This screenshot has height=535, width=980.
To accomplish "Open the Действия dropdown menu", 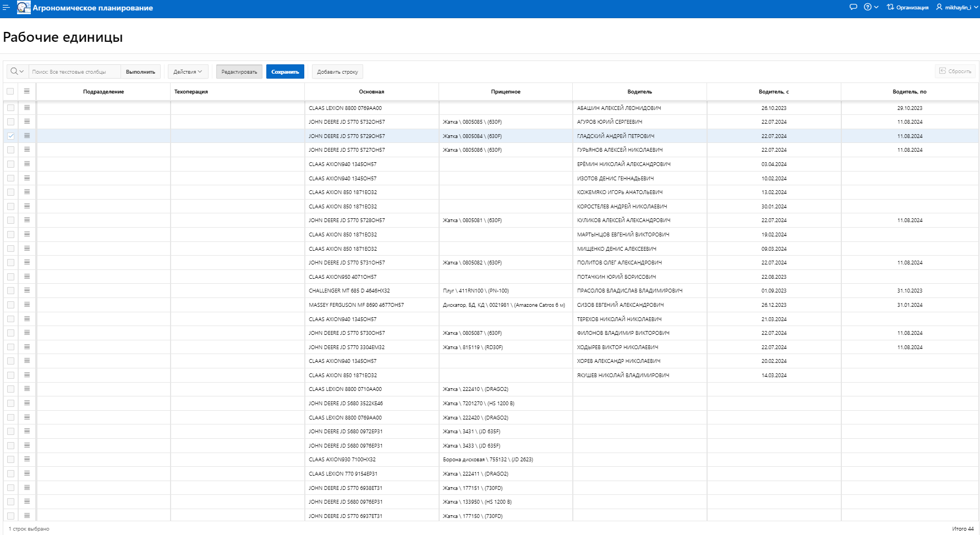I will [188, 71].
